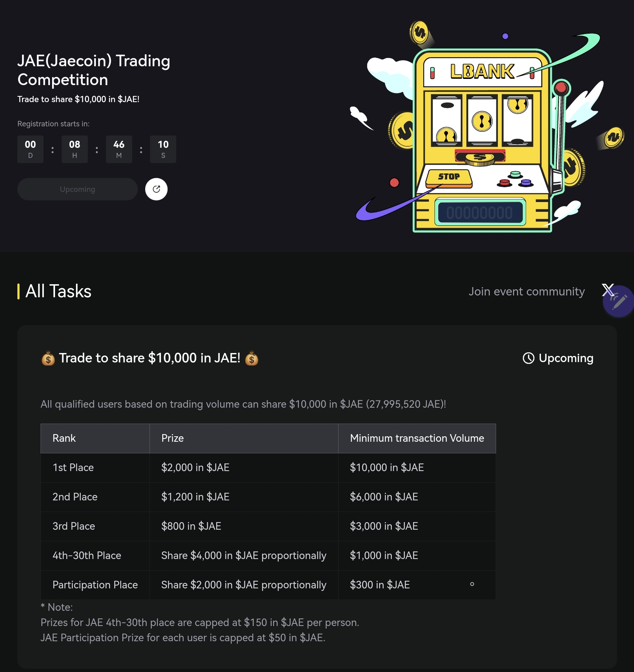
Task: Click the days countdown box showing 00
Action: pos(30,149)
